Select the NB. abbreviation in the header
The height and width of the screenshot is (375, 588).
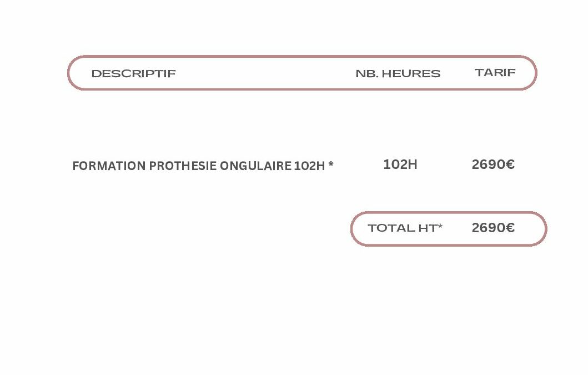367,73
